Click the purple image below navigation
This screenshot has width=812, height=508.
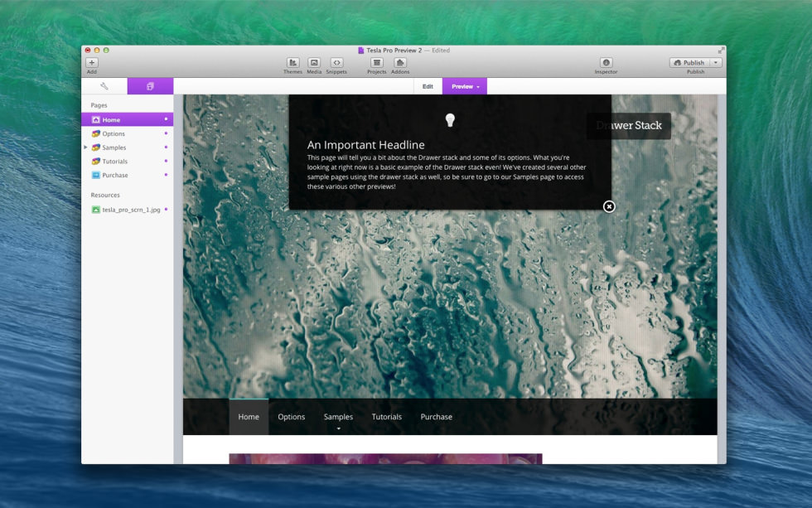pos(385,459)
